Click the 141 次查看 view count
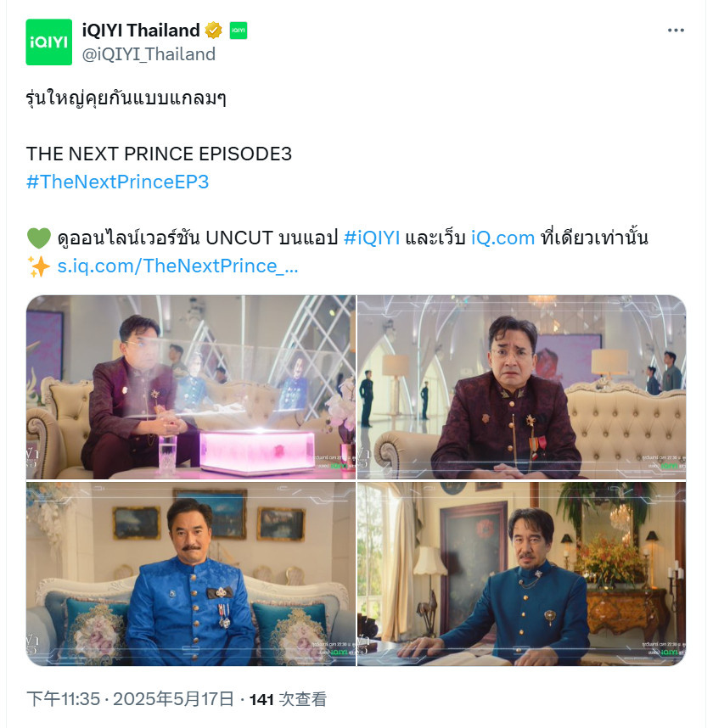Screen dimensions: 713x728 [288, 699]
